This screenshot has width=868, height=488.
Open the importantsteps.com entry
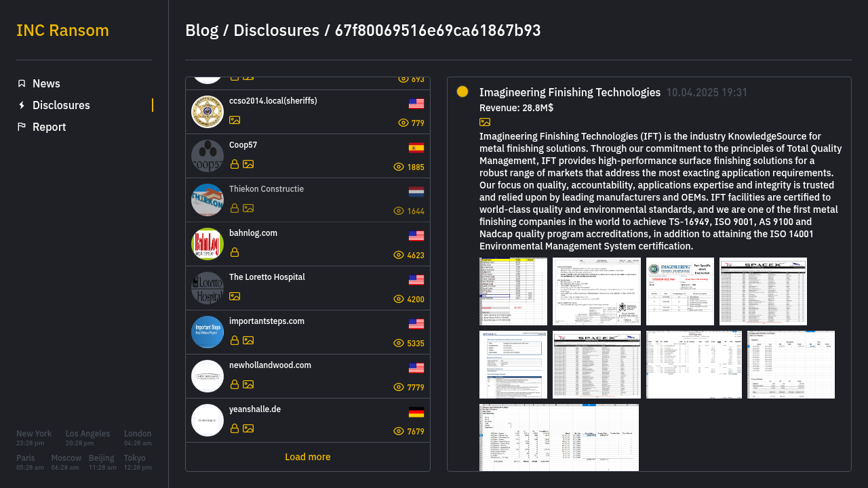308,332
